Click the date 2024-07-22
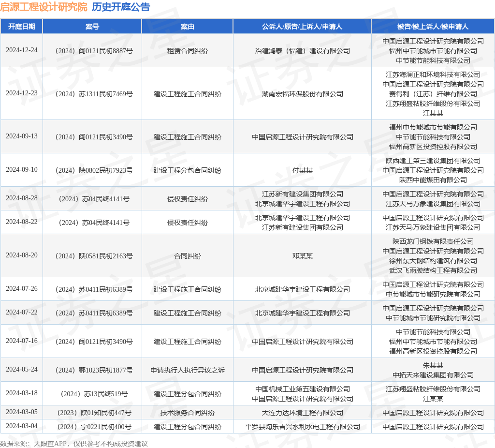Image resolution: width=495 pixels, height=448 pixels. [x=22, y=312]
